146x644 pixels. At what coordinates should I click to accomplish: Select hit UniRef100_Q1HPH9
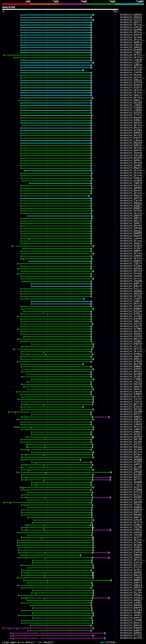(x=131, y=30)
